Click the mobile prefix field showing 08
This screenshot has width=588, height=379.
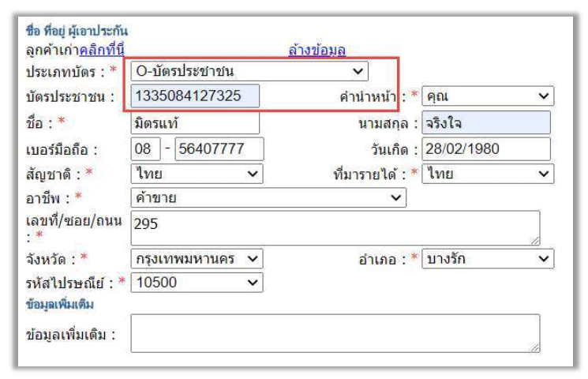145,149
